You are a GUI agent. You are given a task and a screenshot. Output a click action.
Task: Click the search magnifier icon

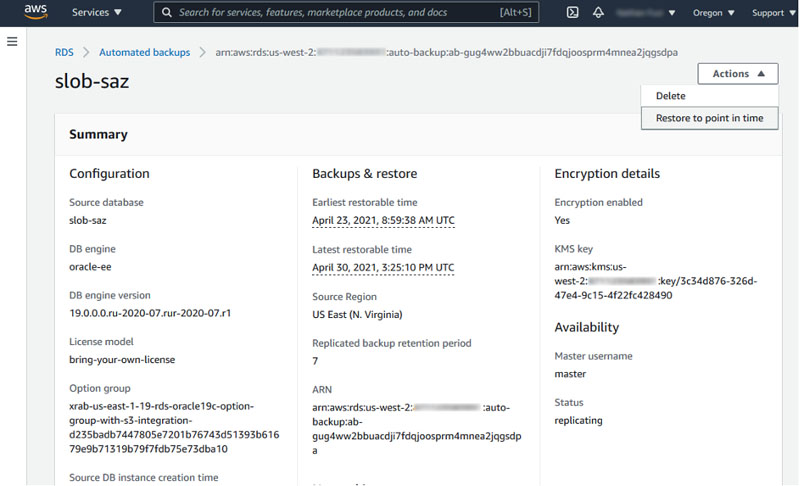point(167,12)
